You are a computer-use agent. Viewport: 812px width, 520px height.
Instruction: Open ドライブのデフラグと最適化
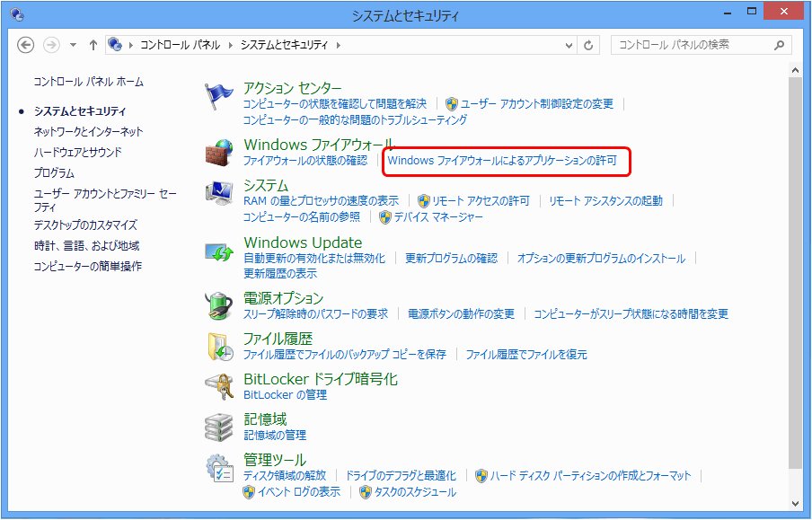point(401,475)
